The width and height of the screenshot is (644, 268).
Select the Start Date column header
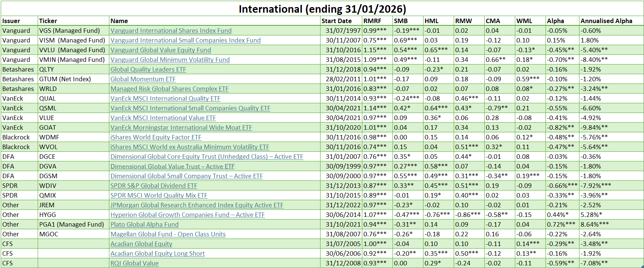(337, 21)
